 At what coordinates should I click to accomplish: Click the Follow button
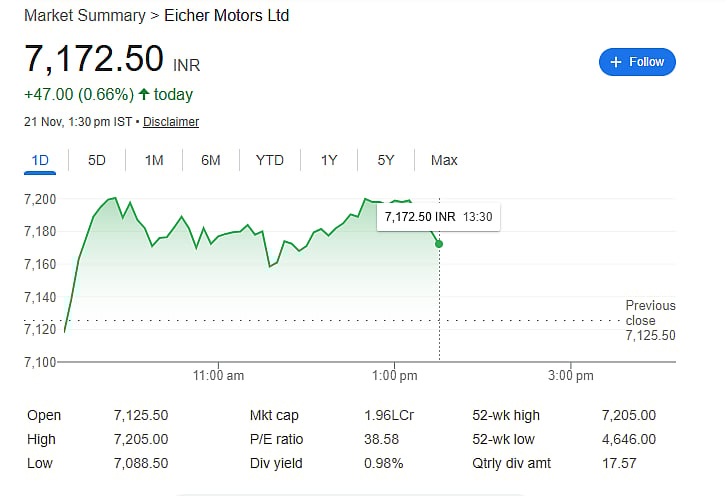tap(637, 62)
